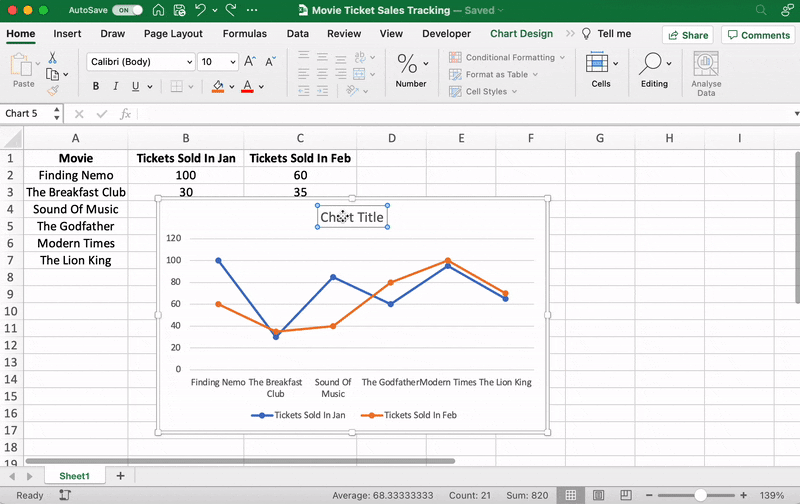Viewport: 800px width, 504px height.
Task: Undo the last action
Action: tap(201, 10)
